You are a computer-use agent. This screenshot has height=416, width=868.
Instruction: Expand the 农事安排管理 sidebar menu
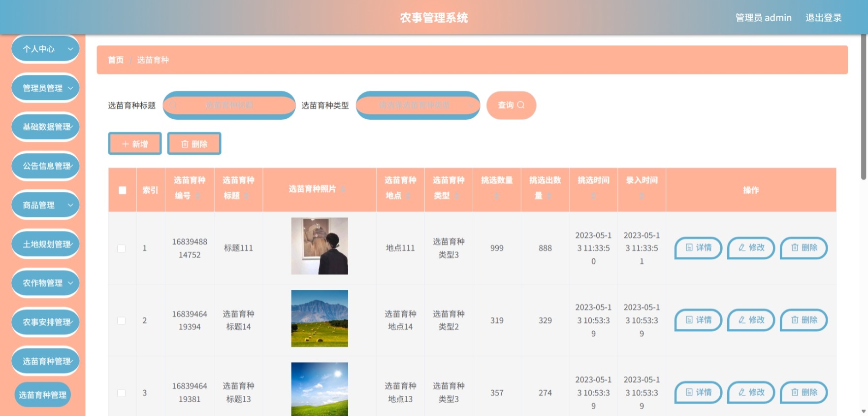click(45, 322)
